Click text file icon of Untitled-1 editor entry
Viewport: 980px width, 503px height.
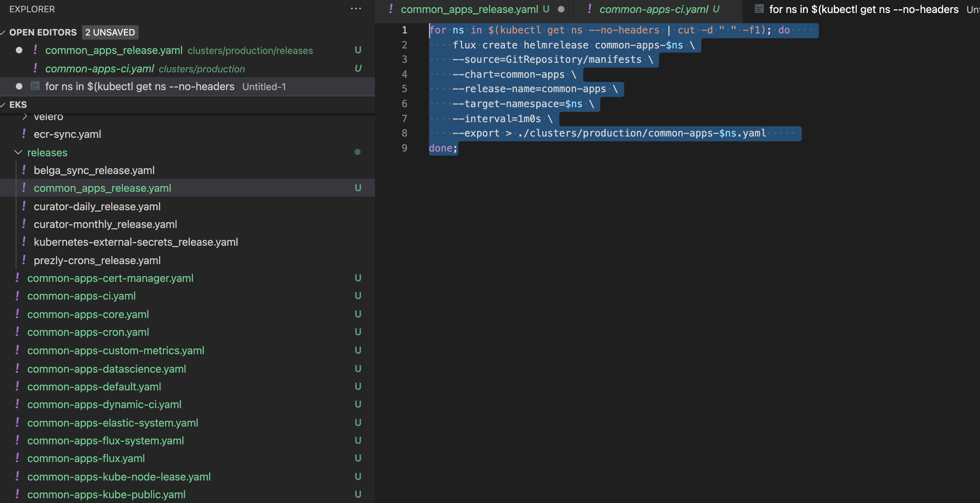coord(35,86)
